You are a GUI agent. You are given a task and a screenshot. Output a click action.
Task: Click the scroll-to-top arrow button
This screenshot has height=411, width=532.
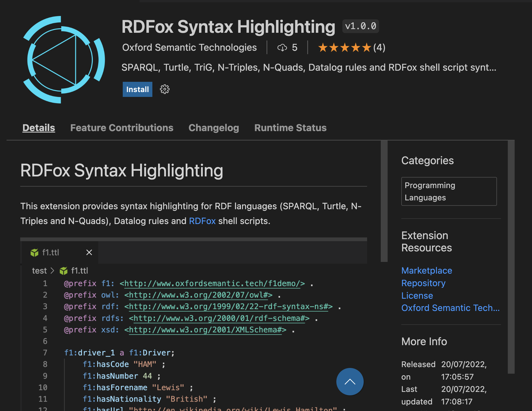pos(350,382)
